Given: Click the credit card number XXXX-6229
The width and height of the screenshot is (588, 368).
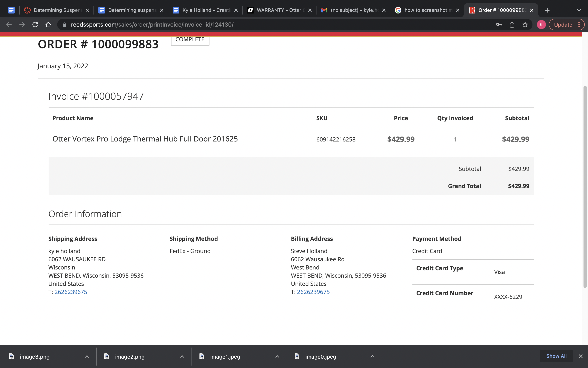Looking at the screenshot, I should 508,297.
